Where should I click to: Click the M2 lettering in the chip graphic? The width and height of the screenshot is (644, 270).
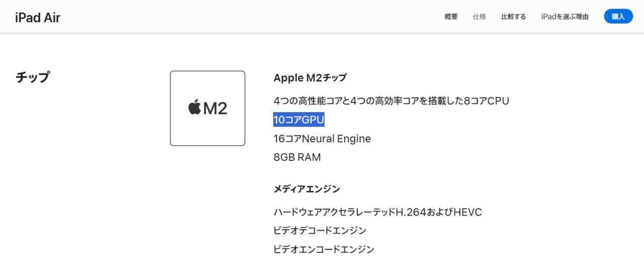[x=215, y=108]
